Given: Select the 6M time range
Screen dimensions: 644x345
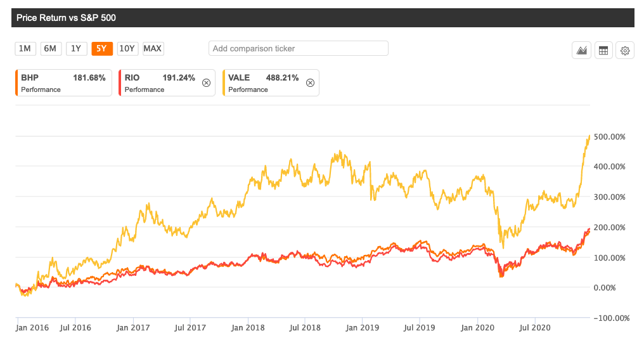Looking at the screenshot, I should pos(51,48).
